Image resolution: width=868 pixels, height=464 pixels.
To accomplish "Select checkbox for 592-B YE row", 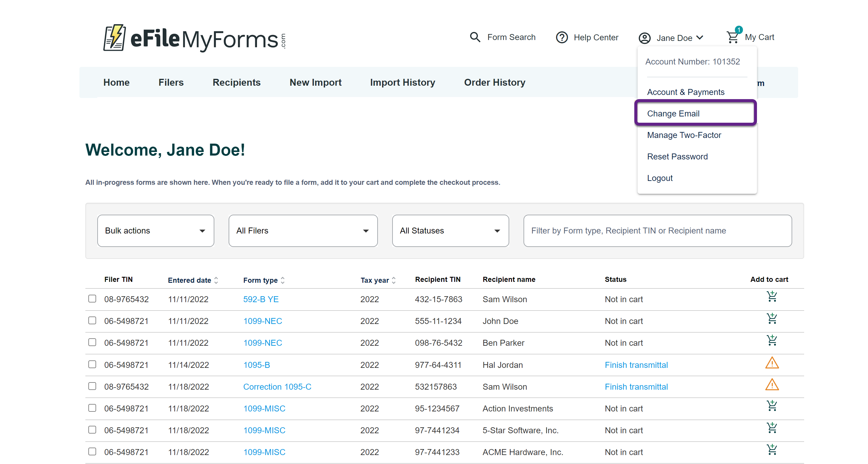I will click(92, 299).
